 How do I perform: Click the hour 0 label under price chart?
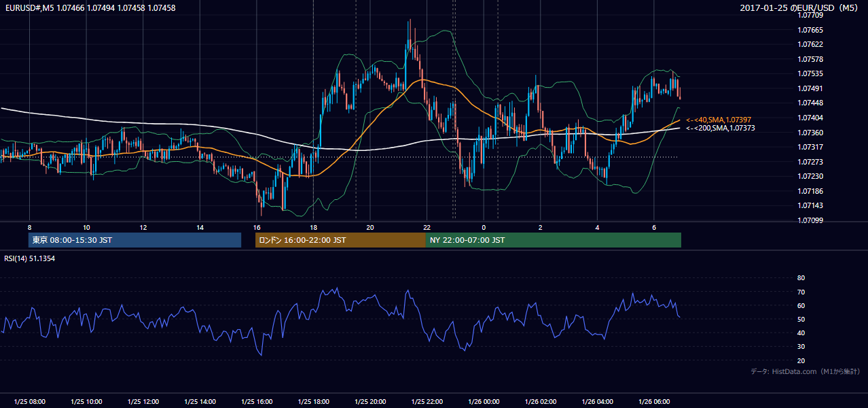[484, 227]
